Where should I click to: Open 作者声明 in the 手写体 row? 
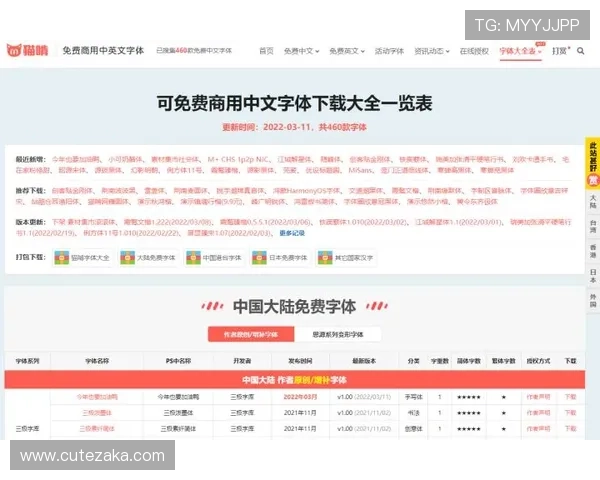click(x=538, y=397)
